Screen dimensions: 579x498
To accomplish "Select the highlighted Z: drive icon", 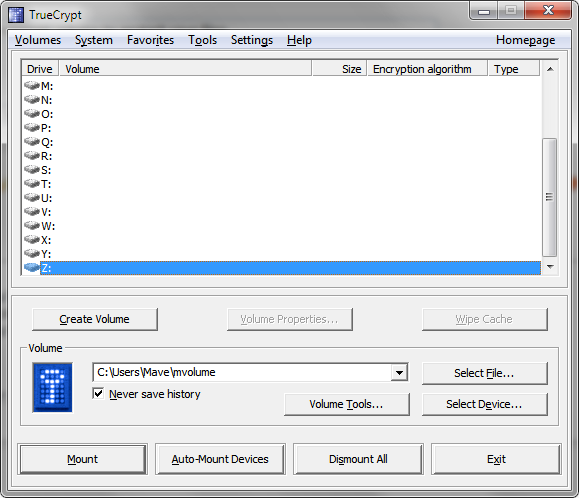I will coord(32,267).
